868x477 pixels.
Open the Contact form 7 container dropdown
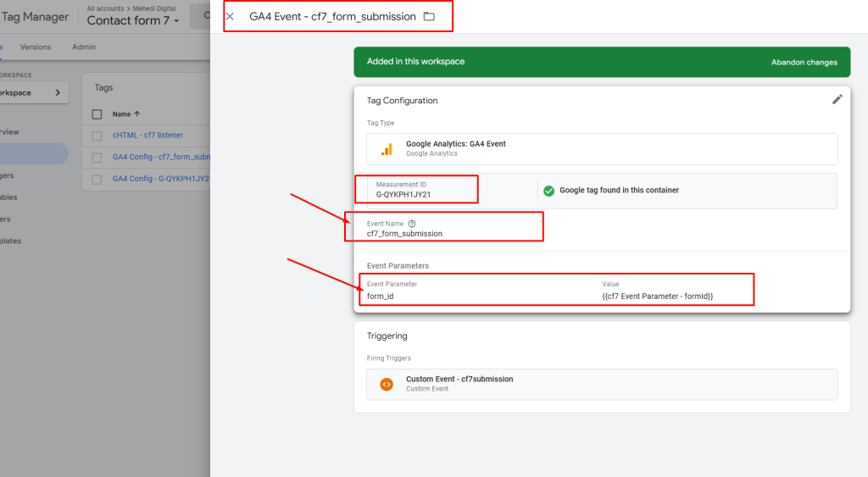tap(133, 20)
